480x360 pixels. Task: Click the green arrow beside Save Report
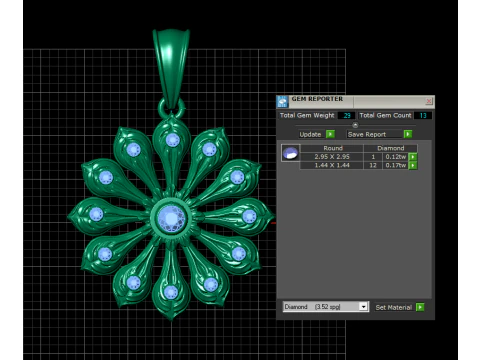point(408,134)
